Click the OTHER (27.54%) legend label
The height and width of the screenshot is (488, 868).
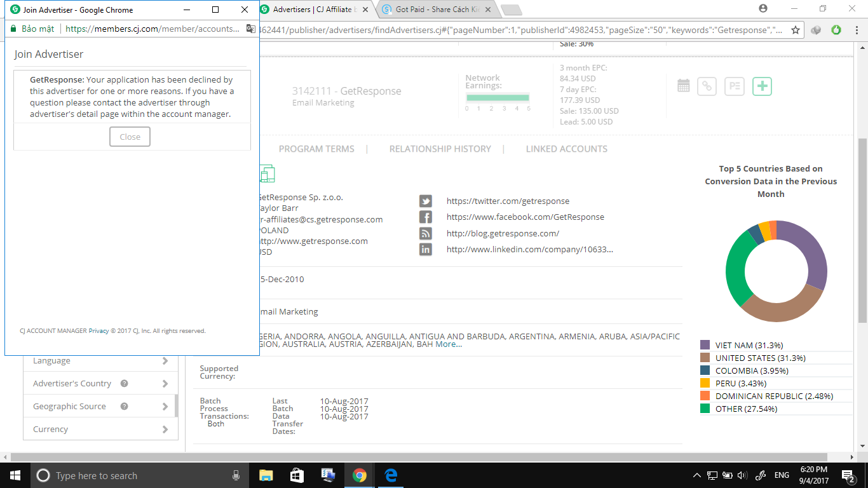pyautogui.click(x=747, y=409)
